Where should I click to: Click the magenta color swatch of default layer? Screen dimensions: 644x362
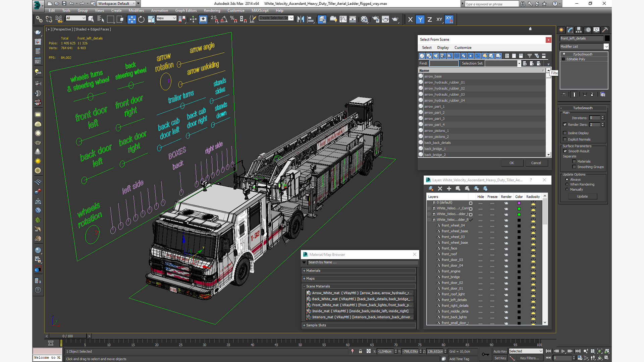(x=519, y=203)
